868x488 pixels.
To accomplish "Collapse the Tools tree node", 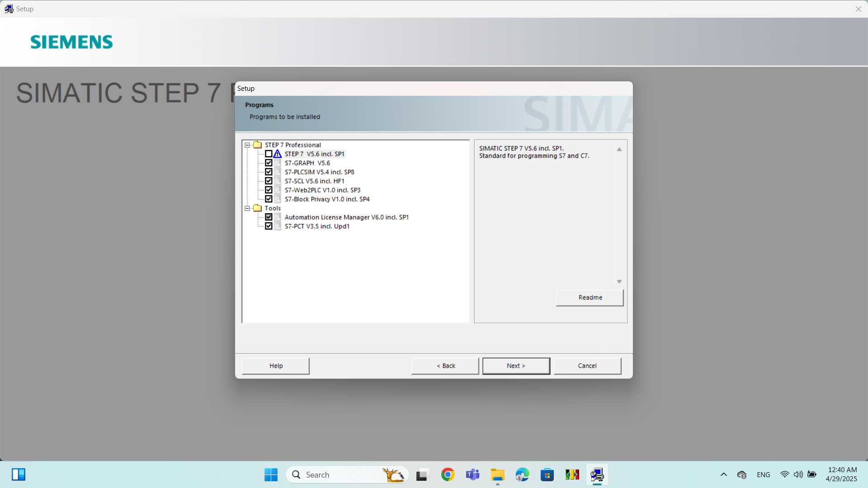I will tap(247, 208).
